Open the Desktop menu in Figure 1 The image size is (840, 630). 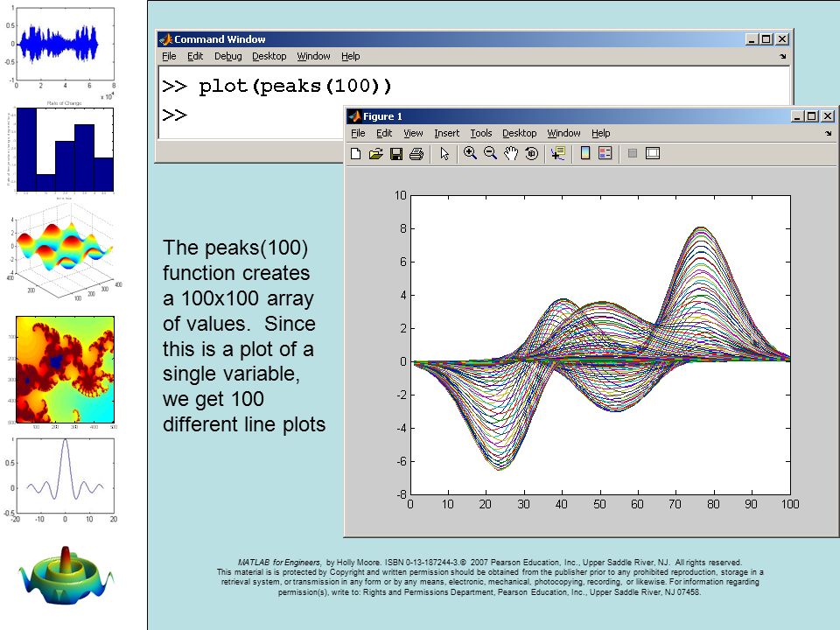(x=519, y=133)
